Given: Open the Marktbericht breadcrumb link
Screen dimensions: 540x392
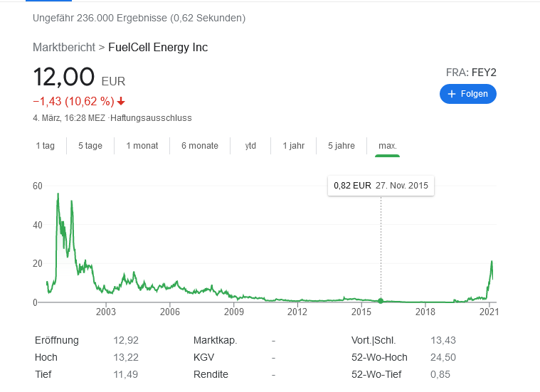Looking at the screenshot, I should click(64, 47).
